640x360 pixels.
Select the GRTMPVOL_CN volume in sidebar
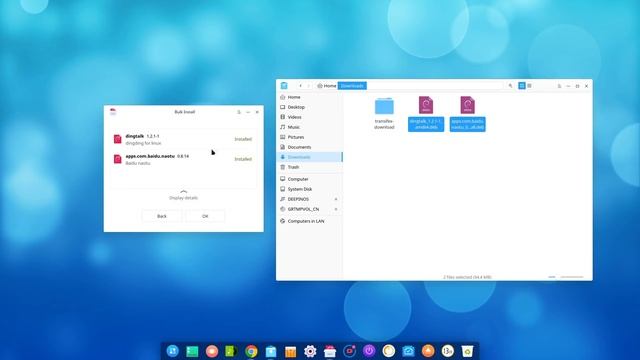tap(309, 209)
